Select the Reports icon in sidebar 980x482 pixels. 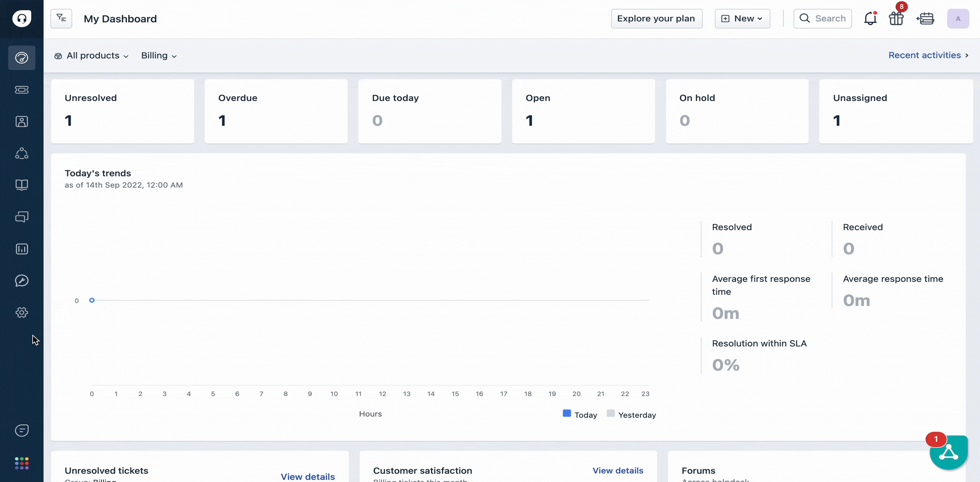22,249
